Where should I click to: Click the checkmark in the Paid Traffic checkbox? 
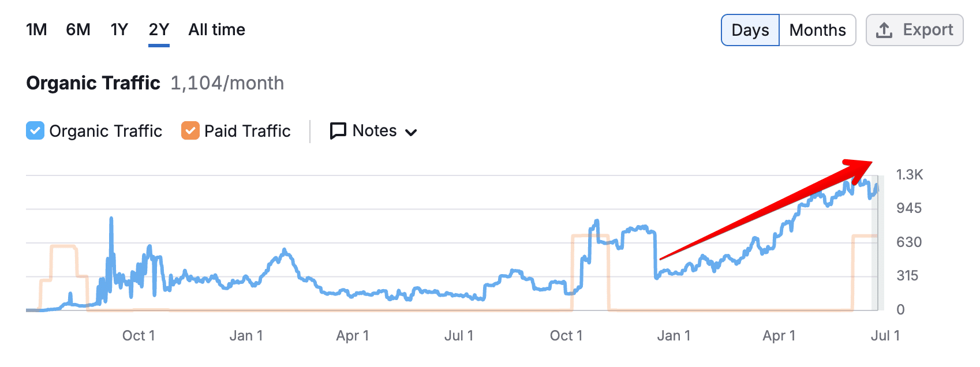(190, 130)
